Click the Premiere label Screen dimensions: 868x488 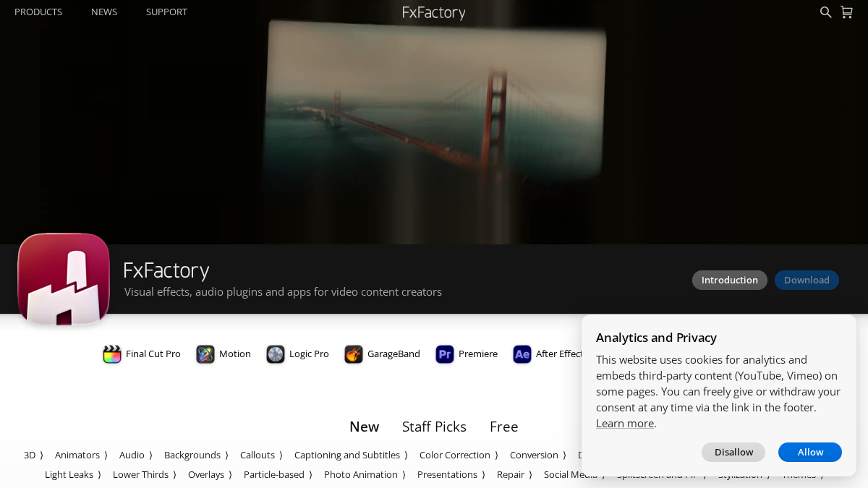(x=478, y=354)
